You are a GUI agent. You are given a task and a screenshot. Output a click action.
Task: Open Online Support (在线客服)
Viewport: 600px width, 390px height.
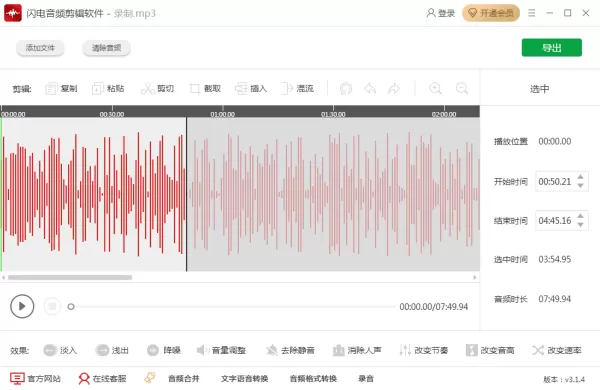point(102,379)
